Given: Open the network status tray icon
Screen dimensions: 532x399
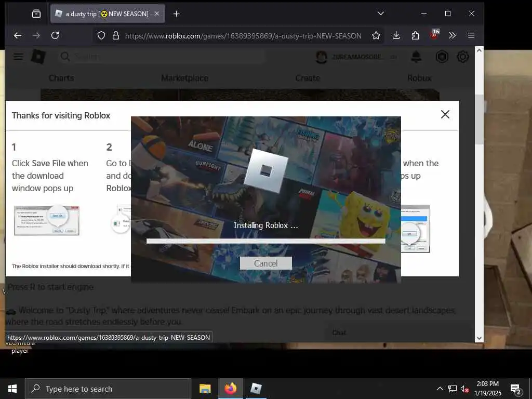Looking at the screenshot, I should pos(453,389).
